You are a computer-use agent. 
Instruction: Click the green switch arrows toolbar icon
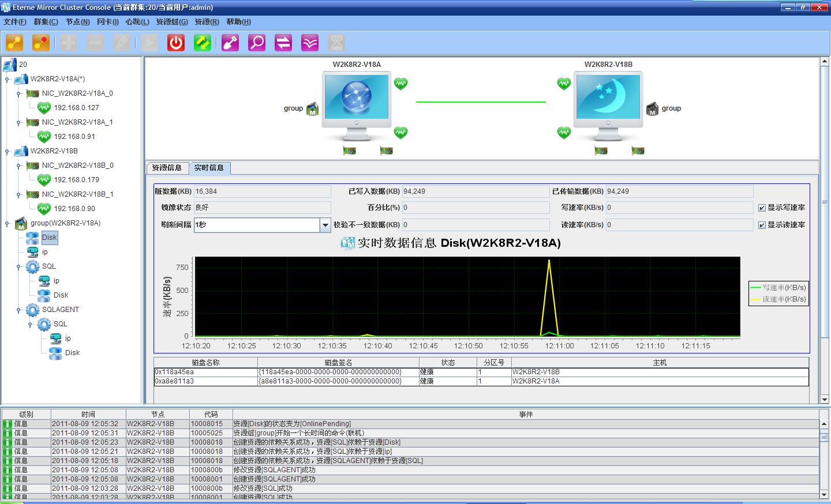[x=203, y=43]
